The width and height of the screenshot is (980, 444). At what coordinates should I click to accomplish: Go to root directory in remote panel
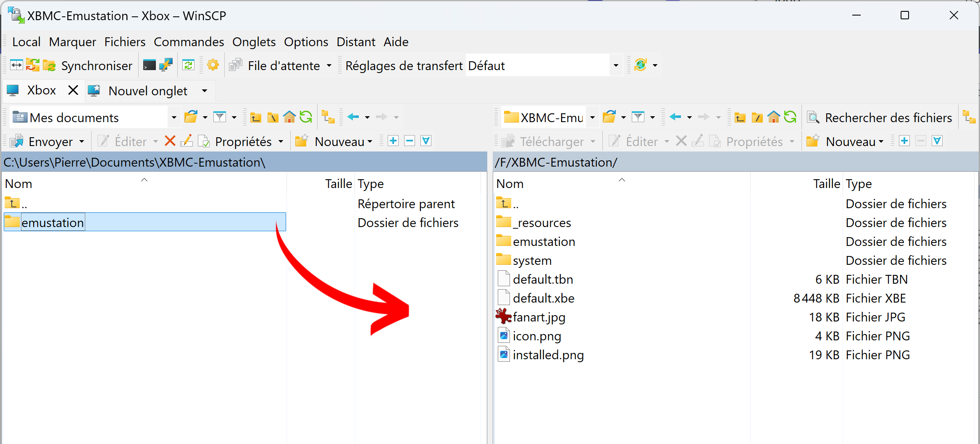(757, 117)
